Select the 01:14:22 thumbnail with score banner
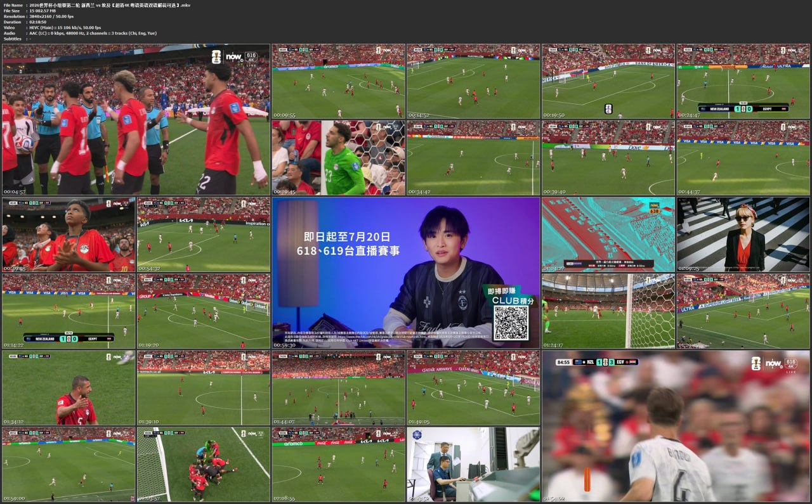This screenshot has height=504, width=812. [69, 311]
